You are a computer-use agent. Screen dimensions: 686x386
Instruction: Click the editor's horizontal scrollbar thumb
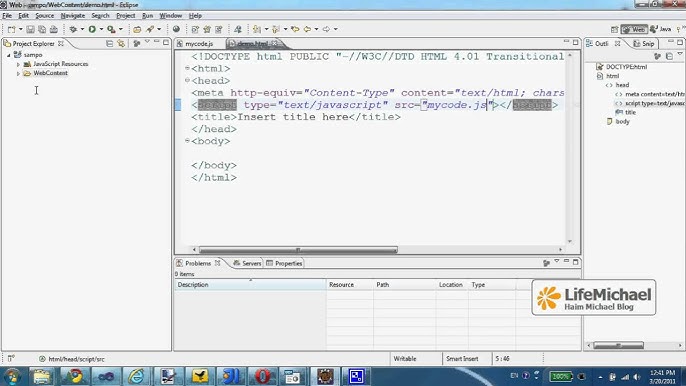click(x=298, y=250)
